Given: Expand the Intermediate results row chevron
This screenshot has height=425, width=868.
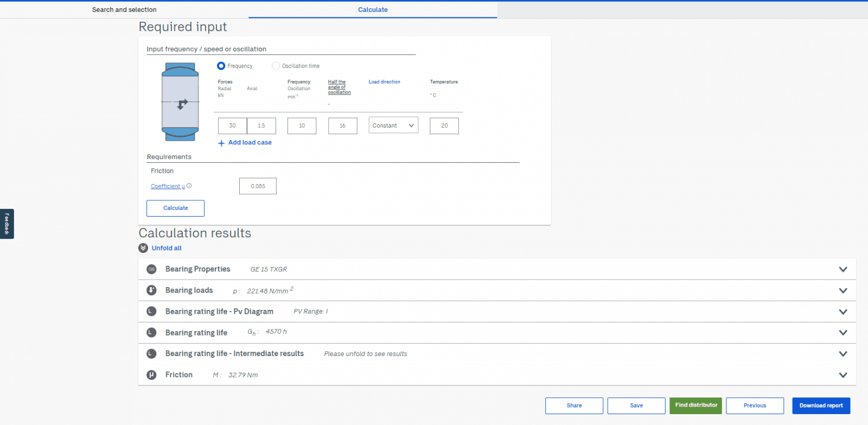Looking at the screenshot, I should coord(843,354).
